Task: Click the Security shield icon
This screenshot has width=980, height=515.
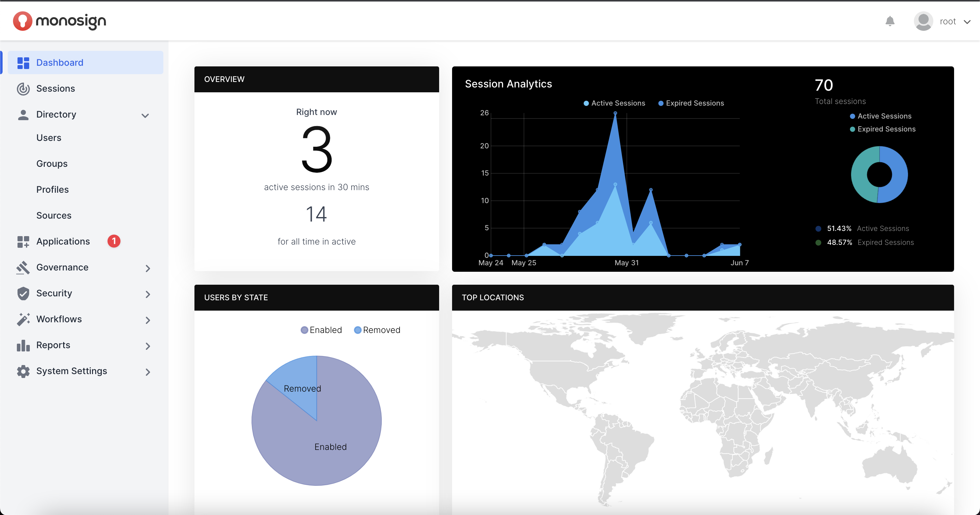Action: pos(23,293)
